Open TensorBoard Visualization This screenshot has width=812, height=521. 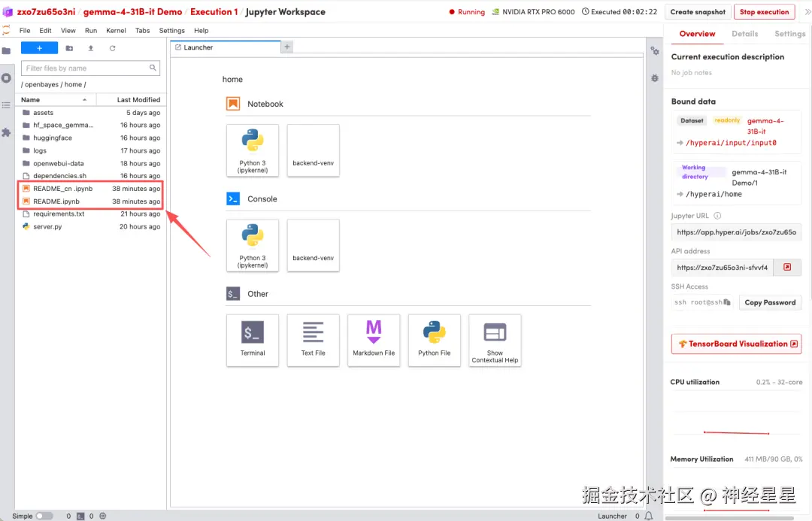click(736, 344)
